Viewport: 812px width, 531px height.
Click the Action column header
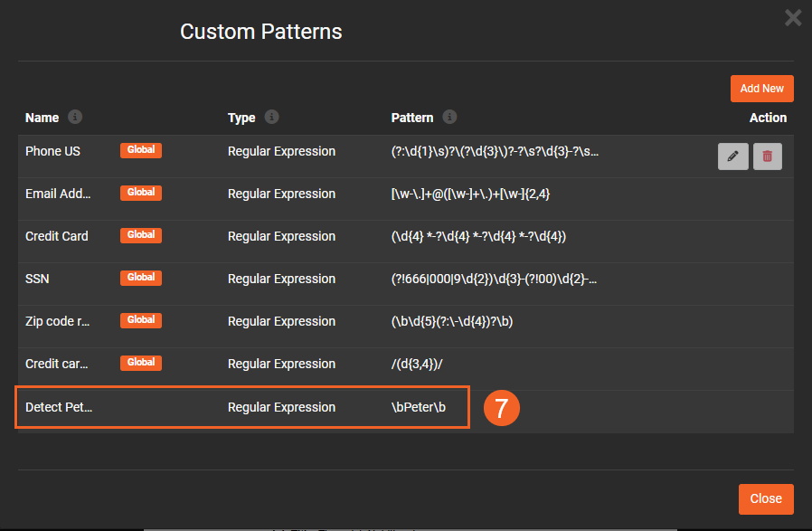(768, 118)
